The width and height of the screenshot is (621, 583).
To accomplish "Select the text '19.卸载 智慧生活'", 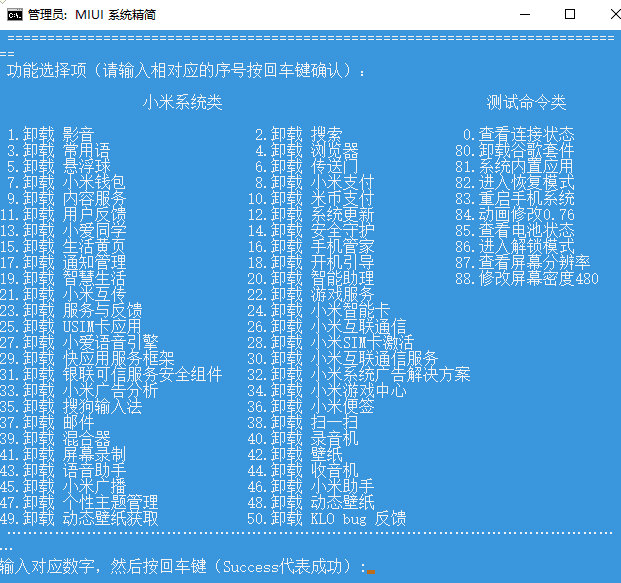I will tap(63, 278).
